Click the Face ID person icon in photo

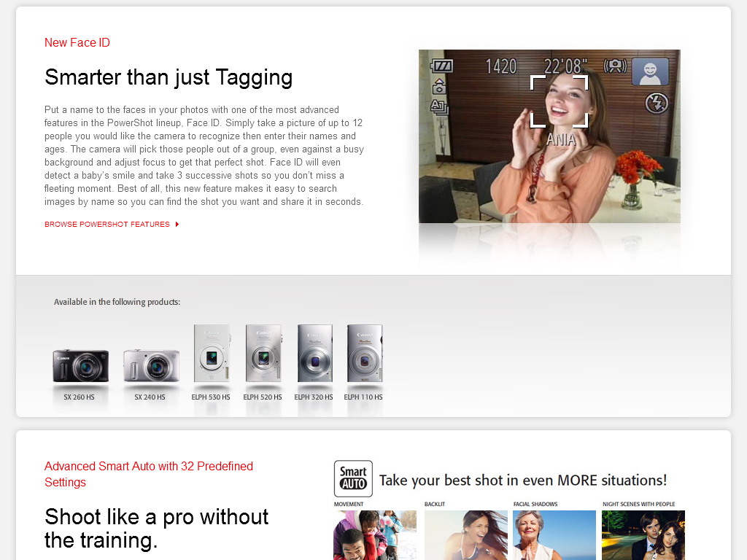click(x=650, y=71)
